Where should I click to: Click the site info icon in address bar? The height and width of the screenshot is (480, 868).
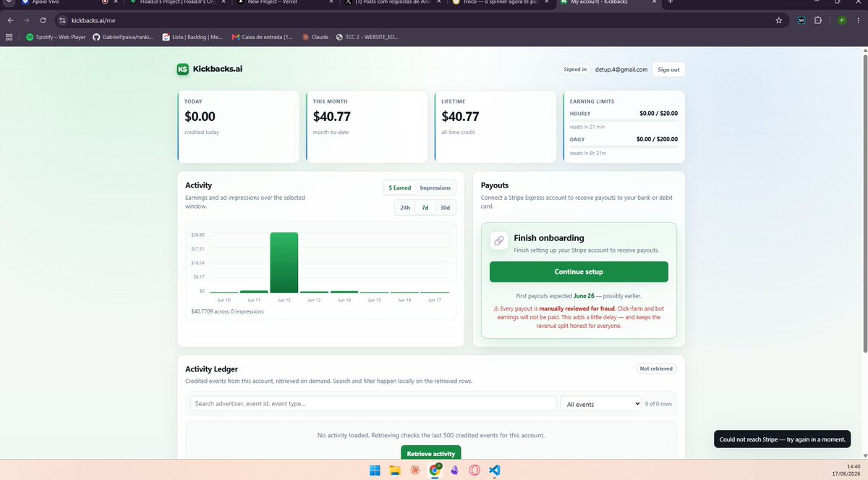62,20
